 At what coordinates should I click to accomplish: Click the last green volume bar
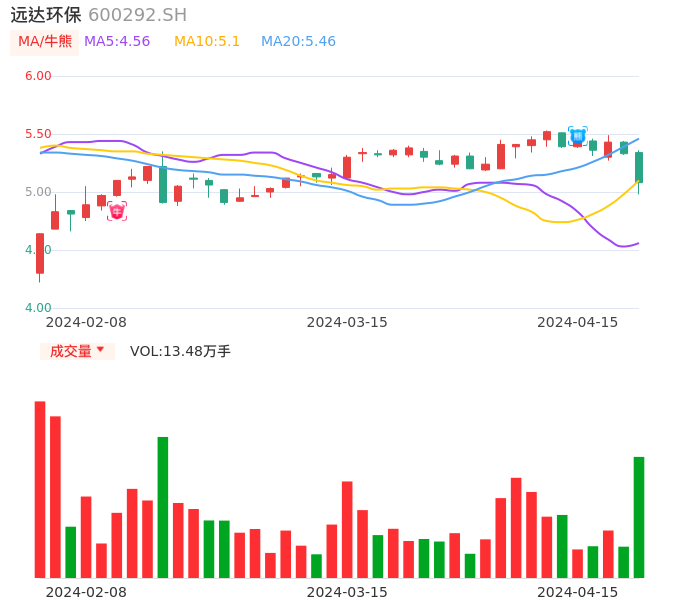[x=639, y=518]
